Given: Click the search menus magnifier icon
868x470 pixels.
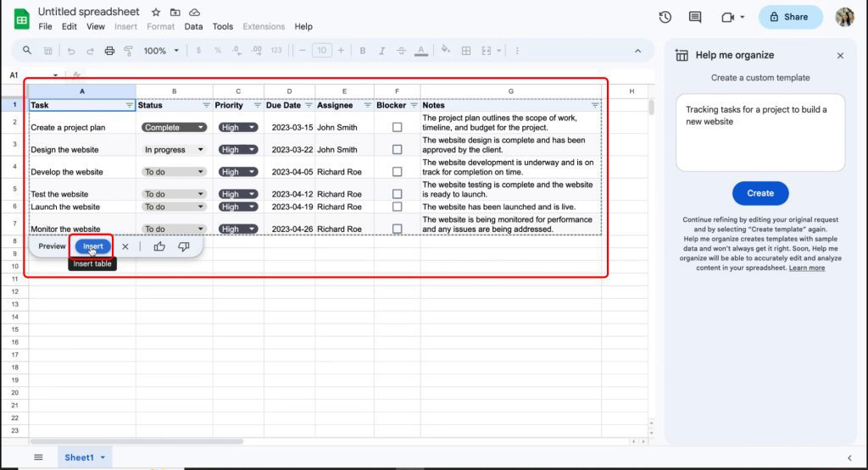Looking at the screenshot, I should [27, 51].
